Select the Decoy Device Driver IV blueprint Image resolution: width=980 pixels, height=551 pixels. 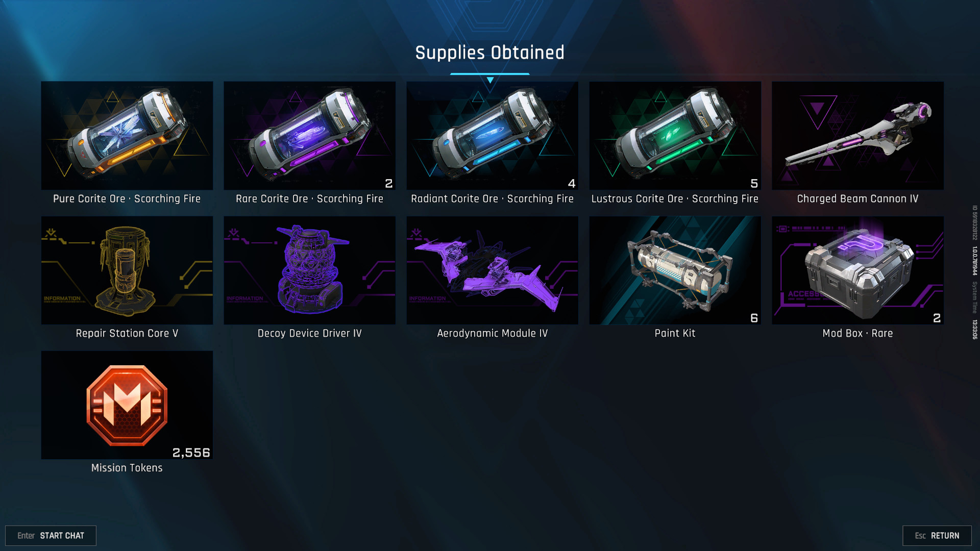pyautogui.click(x=309, y=270)
